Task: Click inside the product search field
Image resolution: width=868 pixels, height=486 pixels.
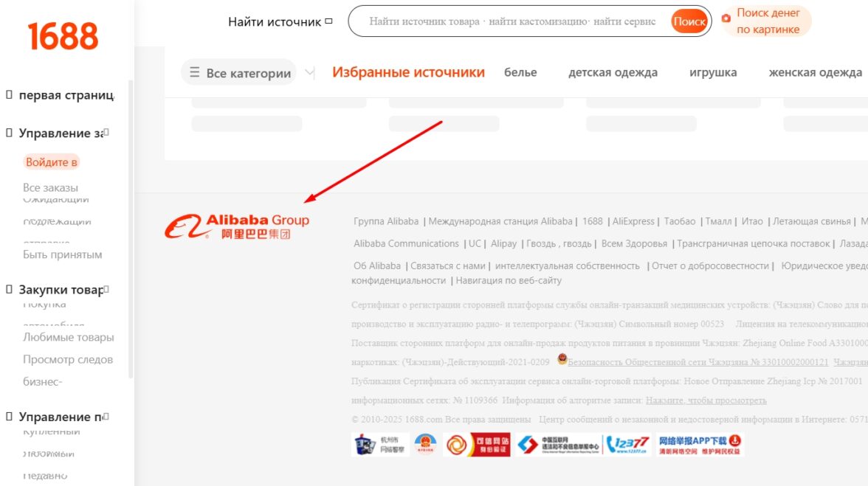Action: pyautogui.click(x=512, y=21)
